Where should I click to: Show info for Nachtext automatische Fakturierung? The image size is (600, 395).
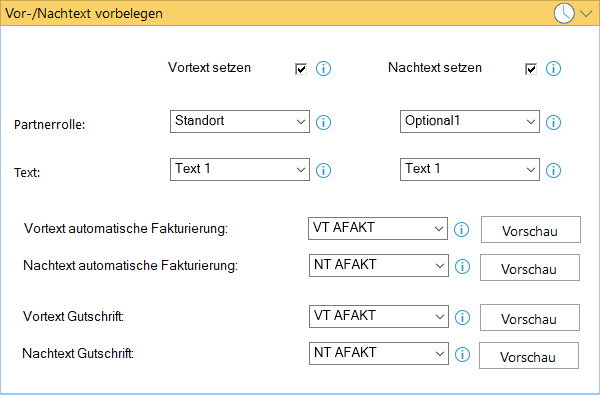pos(462,266)
